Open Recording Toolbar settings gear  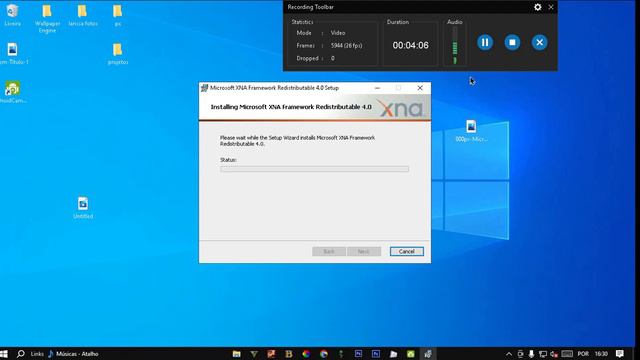tap(538, 7)
